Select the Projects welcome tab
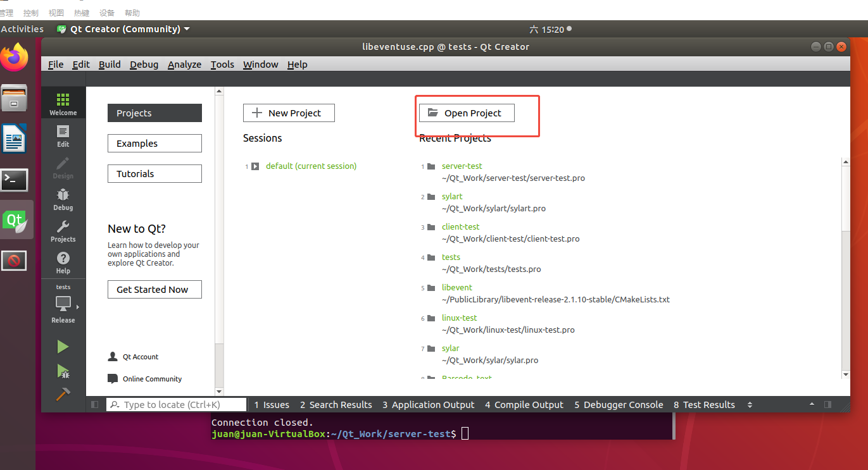The image size is (868, 470). click(x=154, y=113)
